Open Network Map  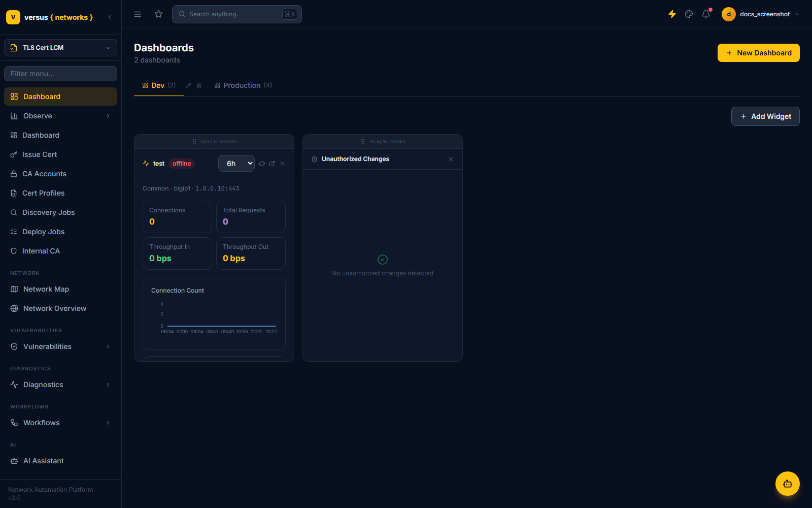(60, 289)
